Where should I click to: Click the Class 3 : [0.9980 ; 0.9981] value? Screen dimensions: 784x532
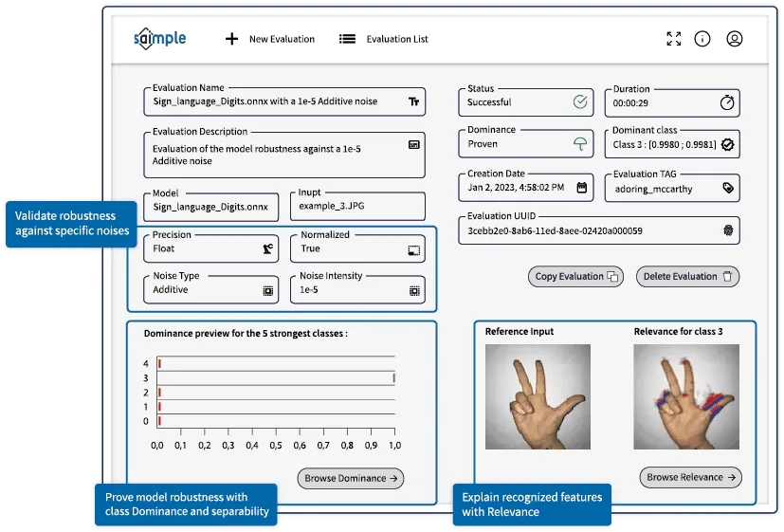pos(664,144)
